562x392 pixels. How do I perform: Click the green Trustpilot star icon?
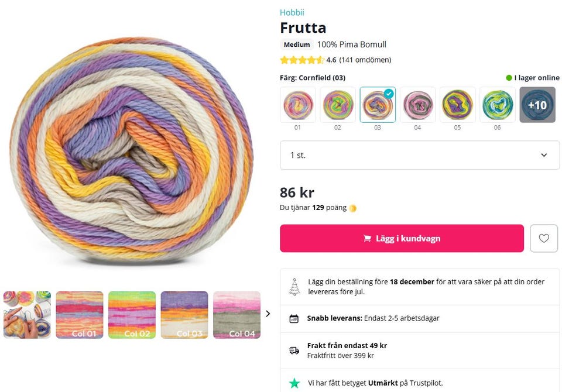[294, 383]
